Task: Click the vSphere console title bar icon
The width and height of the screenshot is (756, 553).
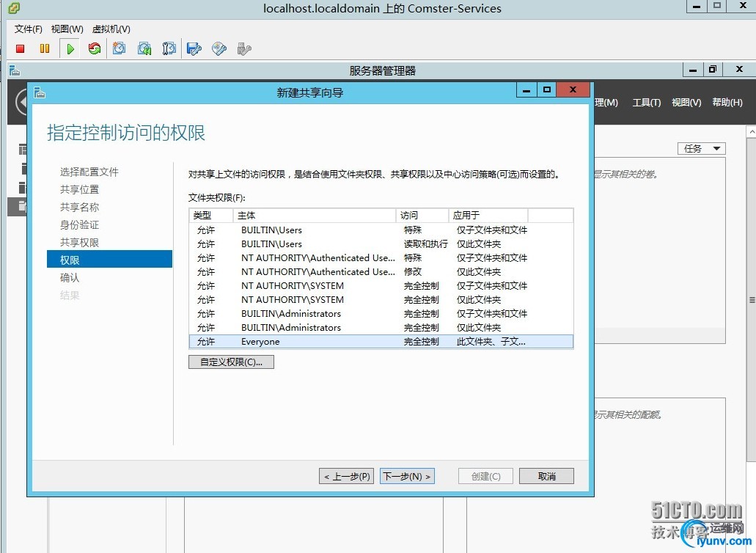Action: (15, 8)
